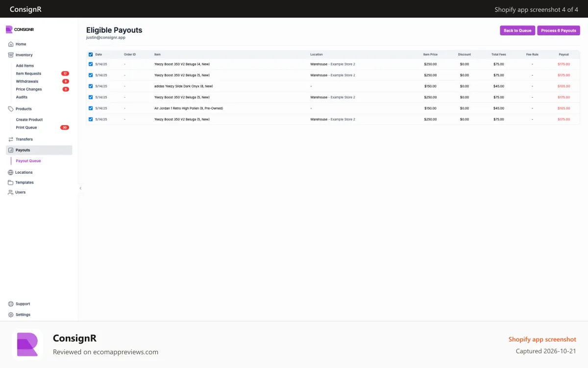Click the red 9 badge on Withdrawals
Image resolution: width=588 pixels, height=368 pixels.
point(66,81)
